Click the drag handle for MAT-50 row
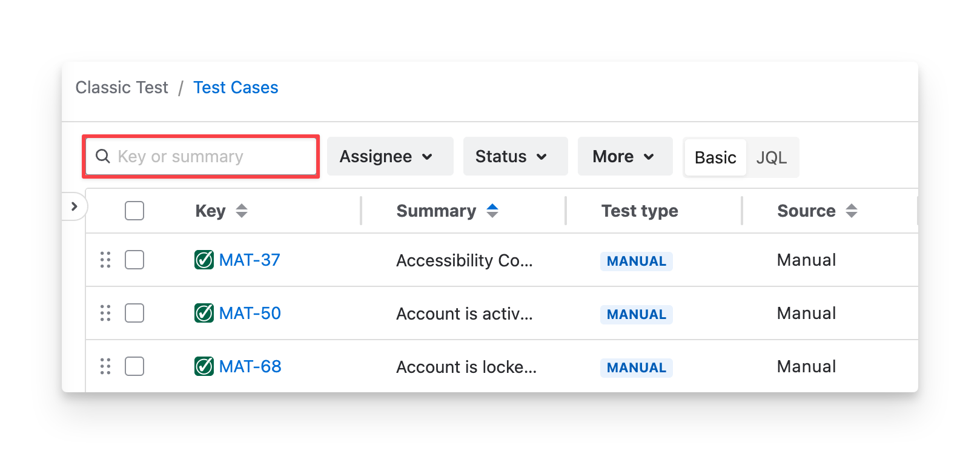Image resolution: width=980 pixels, height=454 pixels. coord(105,313)
